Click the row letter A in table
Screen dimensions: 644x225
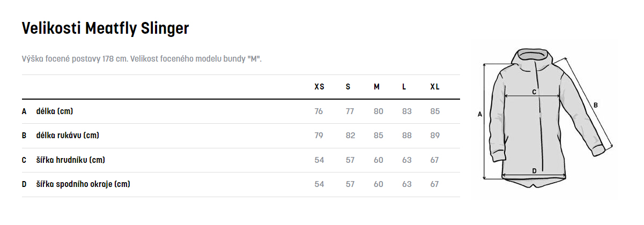click(24, 111)
